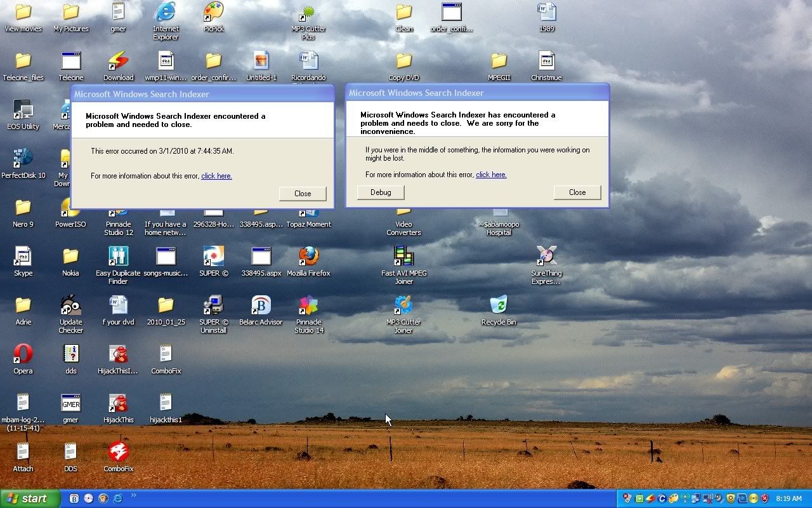Launch Pinnacle Studio 12

click(118, 223)
